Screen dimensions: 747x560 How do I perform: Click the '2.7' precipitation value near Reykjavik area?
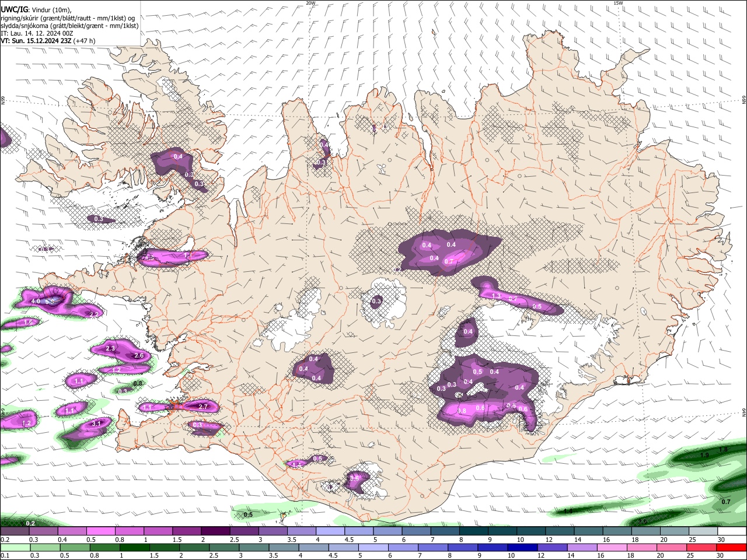(x=204, y=406)
